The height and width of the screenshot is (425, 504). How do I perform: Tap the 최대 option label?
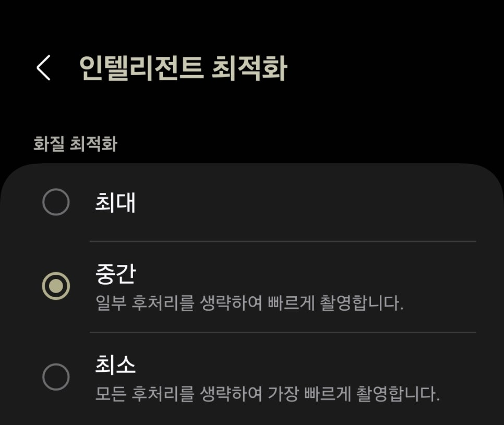(115, 202)
